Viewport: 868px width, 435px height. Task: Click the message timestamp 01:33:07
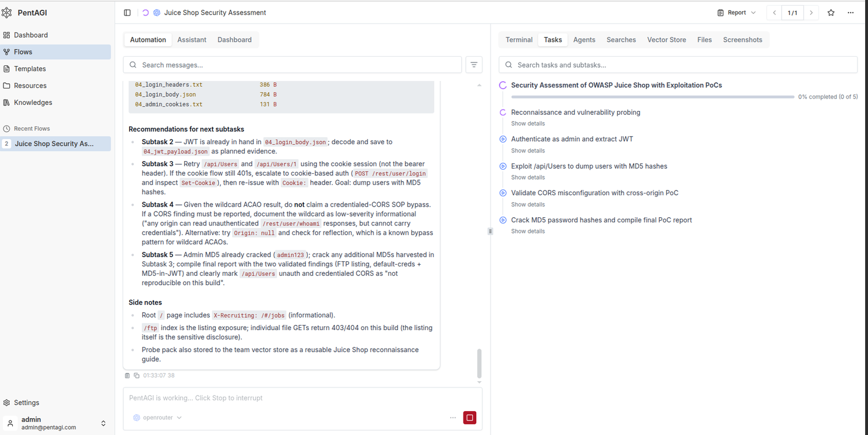tap(155, 375)
